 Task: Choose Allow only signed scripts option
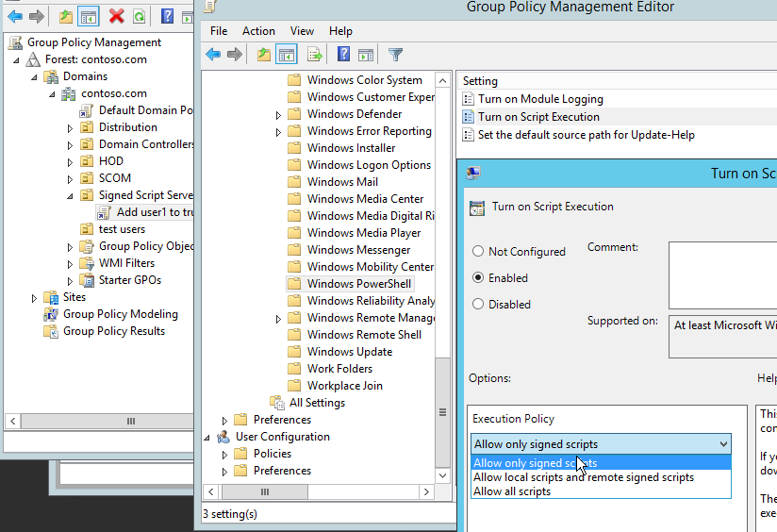601,463
